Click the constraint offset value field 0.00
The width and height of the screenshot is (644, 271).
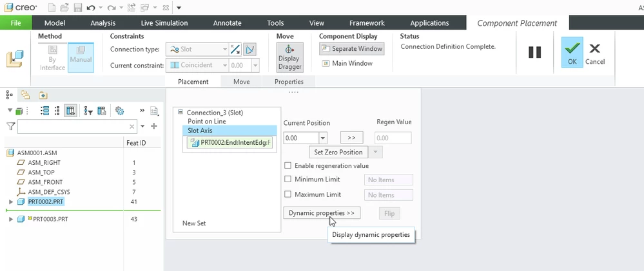(240, 65)
